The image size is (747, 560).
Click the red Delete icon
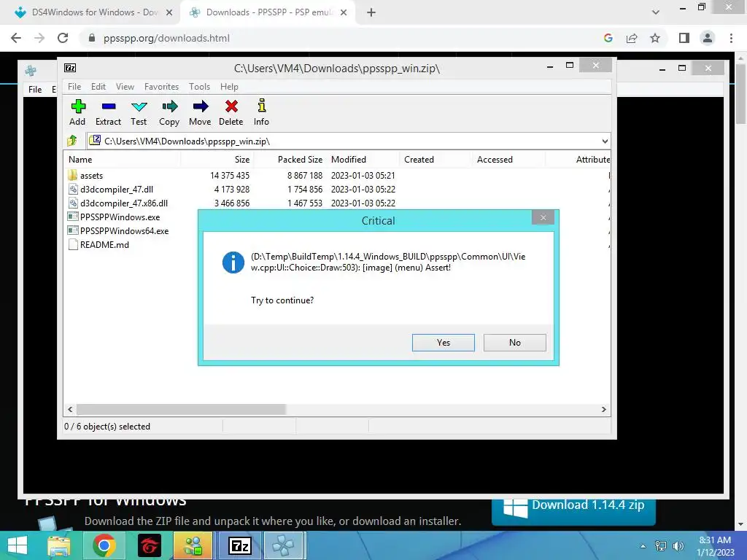click(231, 106)
